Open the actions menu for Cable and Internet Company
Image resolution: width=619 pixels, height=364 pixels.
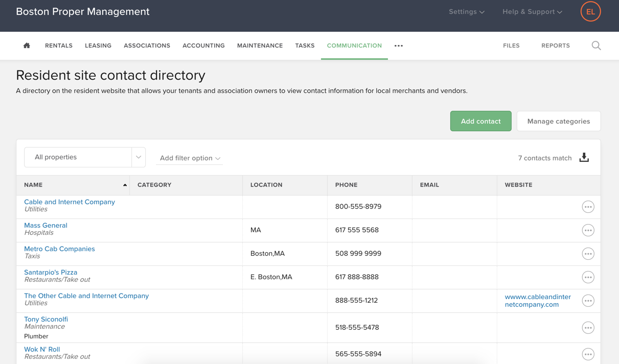click(588, 207)
